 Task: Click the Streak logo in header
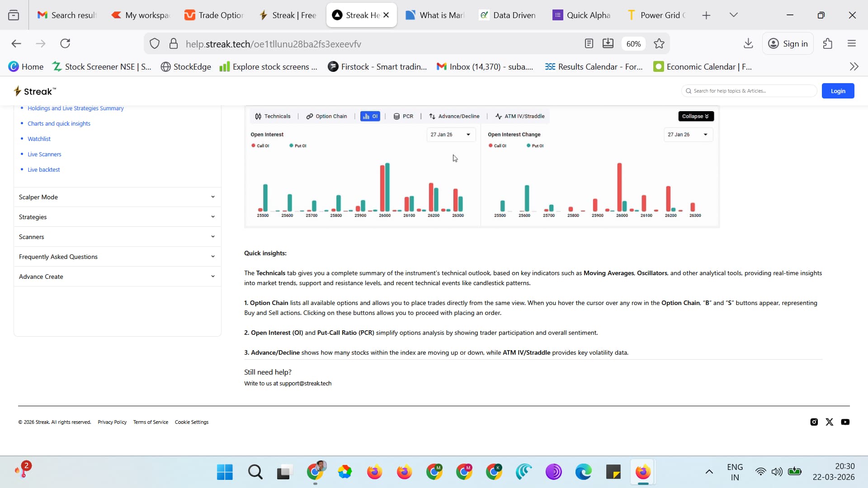35,91
